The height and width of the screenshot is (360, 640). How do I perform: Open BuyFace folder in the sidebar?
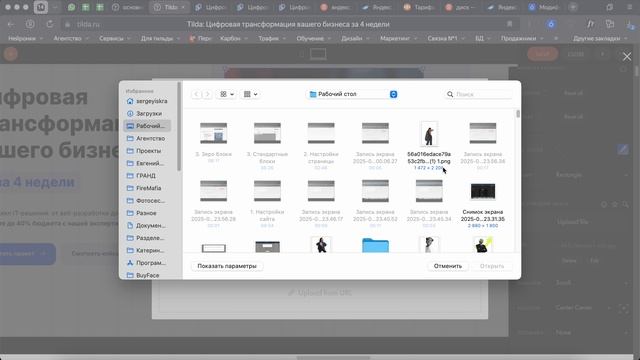pos(147,276)
